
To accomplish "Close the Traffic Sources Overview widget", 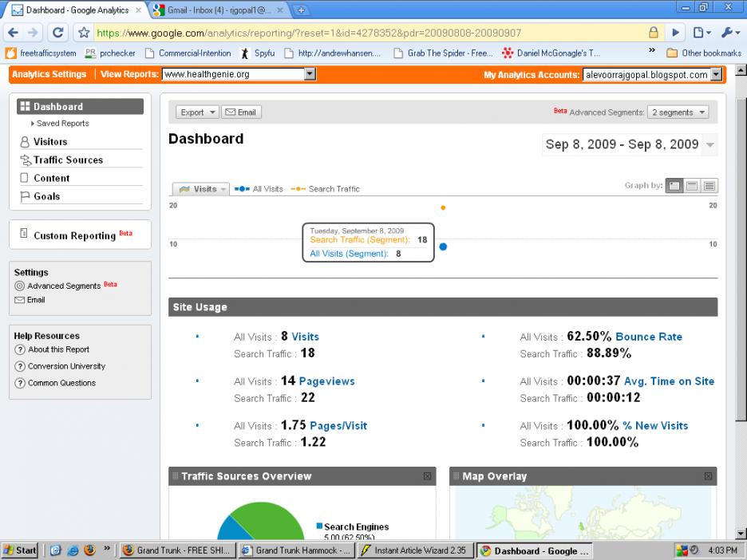I will coord(427,476).
